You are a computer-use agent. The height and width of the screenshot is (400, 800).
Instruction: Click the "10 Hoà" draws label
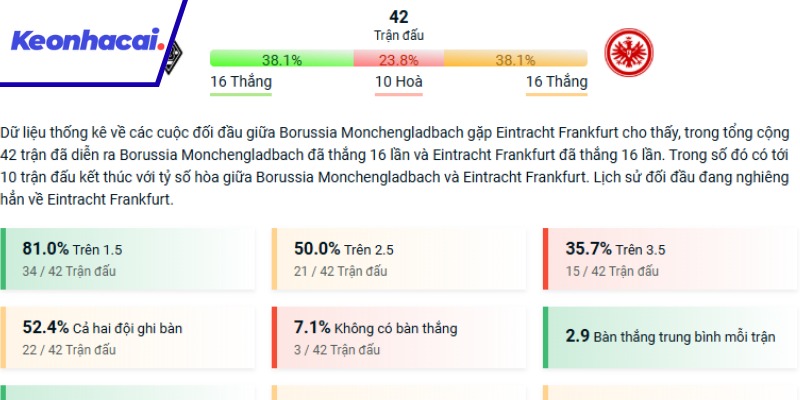pos(398,82)
